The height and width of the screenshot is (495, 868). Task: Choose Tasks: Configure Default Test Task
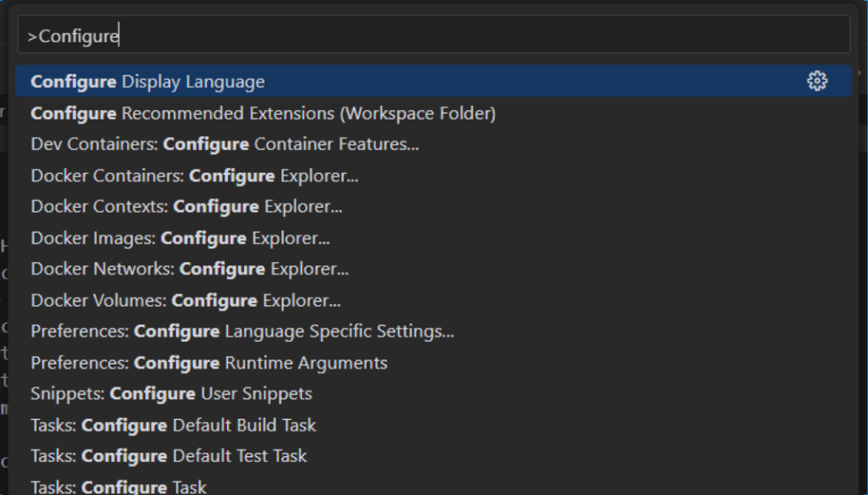click(x=169, y=456)
